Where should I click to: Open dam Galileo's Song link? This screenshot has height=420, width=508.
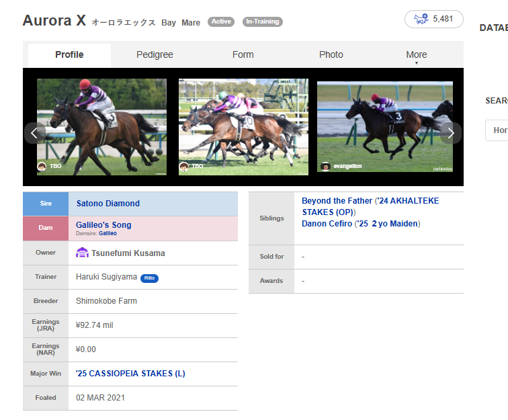coord(103,225)
